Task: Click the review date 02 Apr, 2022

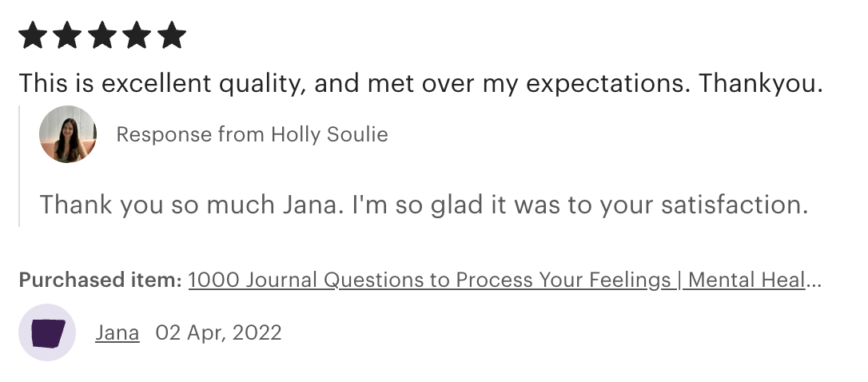Action: pos(219,332)
